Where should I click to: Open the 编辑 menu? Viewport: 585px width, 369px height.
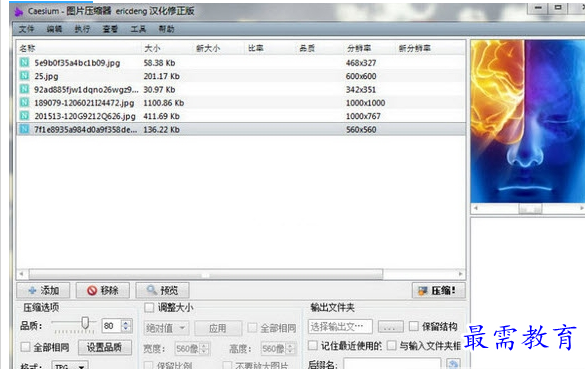(54, 29)
